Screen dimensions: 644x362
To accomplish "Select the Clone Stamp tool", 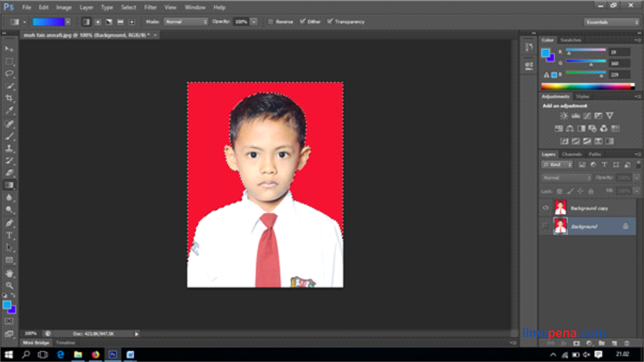I will pyautogui.click(x=9, y=148).
